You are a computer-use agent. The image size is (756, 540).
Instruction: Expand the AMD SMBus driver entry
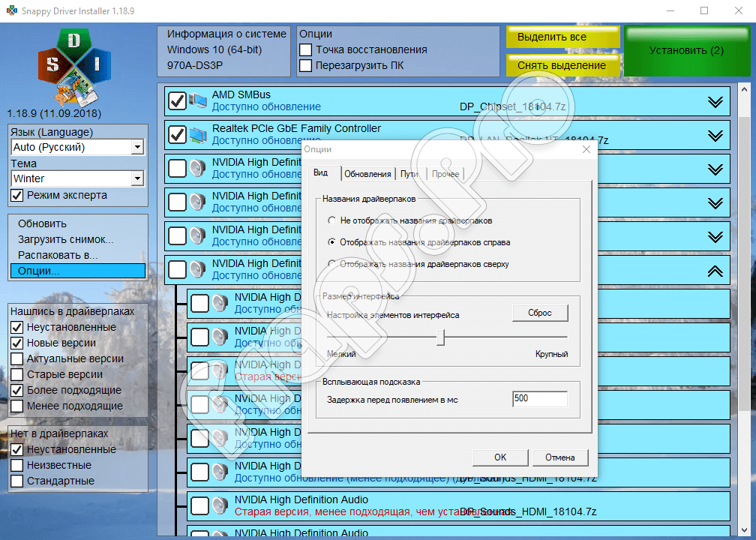[x=715, y=102]
